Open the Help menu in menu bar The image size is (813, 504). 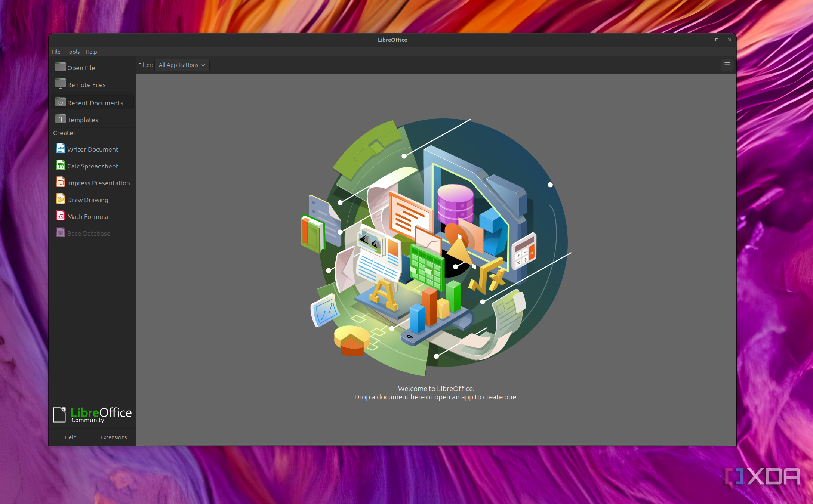coord(91,52)
